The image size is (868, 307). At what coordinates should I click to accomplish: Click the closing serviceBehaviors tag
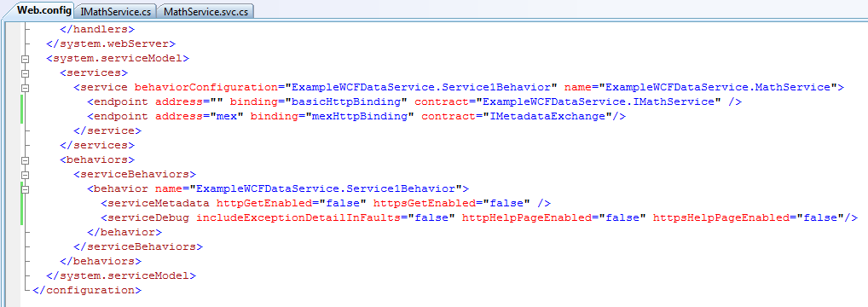coord(138,246)
